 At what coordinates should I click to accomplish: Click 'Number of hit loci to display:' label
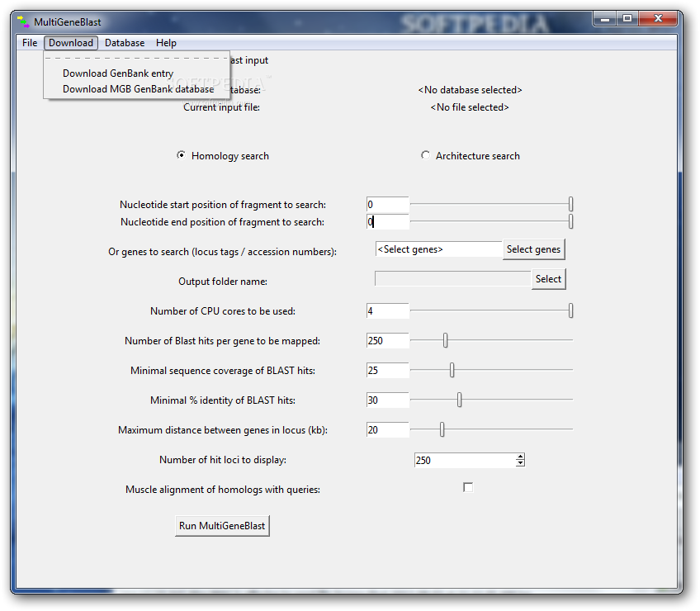tap(223, 460)
